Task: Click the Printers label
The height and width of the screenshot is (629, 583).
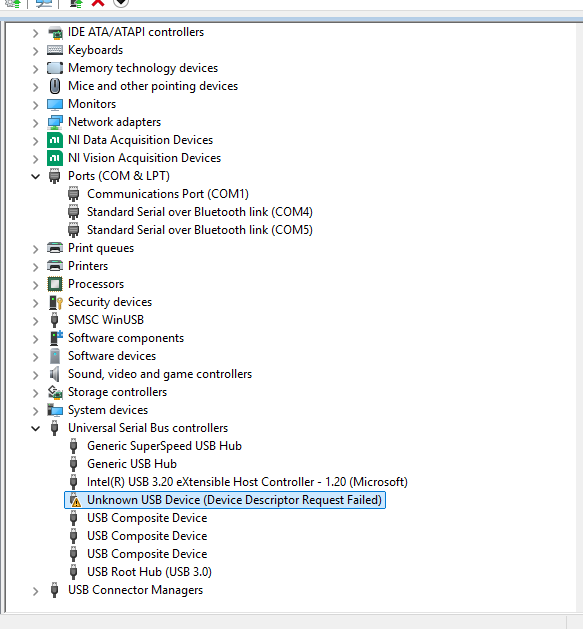Action: tap(88, 266)
